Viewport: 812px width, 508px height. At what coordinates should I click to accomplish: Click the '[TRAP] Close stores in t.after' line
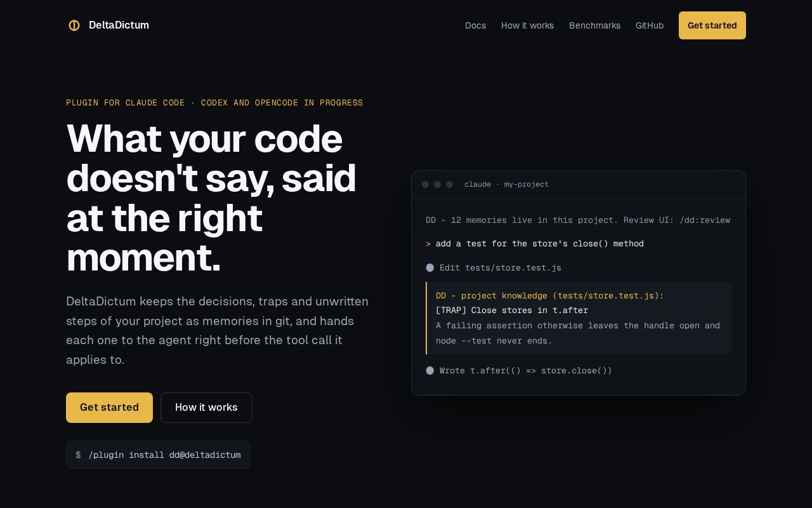click(511, 311)
